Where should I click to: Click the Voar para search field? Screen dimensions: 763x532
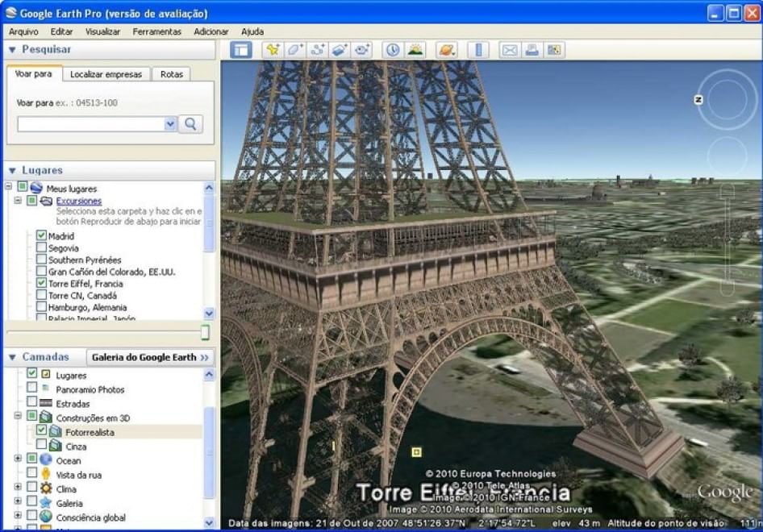(x=91, y=124)
